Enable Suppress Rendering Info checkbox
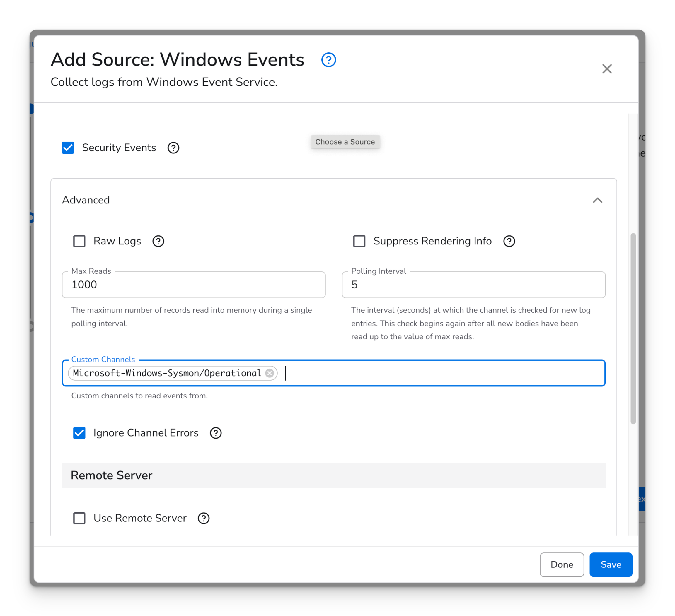 (359, 241)
